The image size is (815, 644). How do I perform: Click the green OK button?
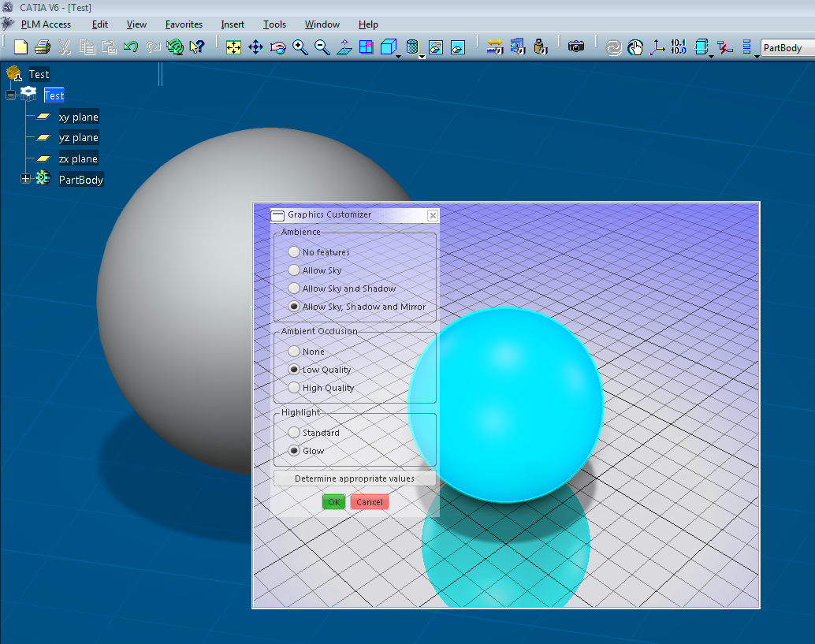point(333,502)
